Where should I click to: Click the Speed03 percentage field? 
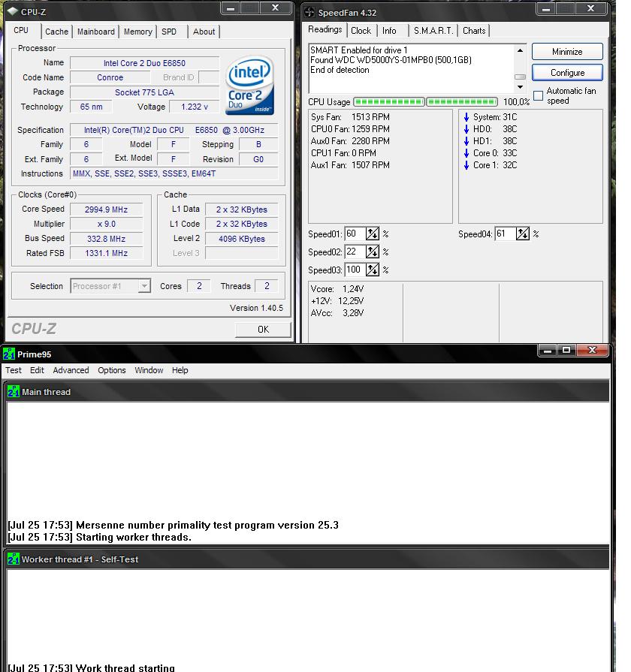pos(355,270)
